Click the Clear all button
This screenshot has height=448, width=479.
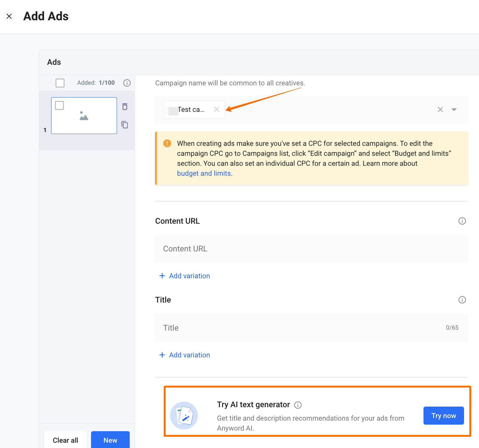(x=65, y=440)
